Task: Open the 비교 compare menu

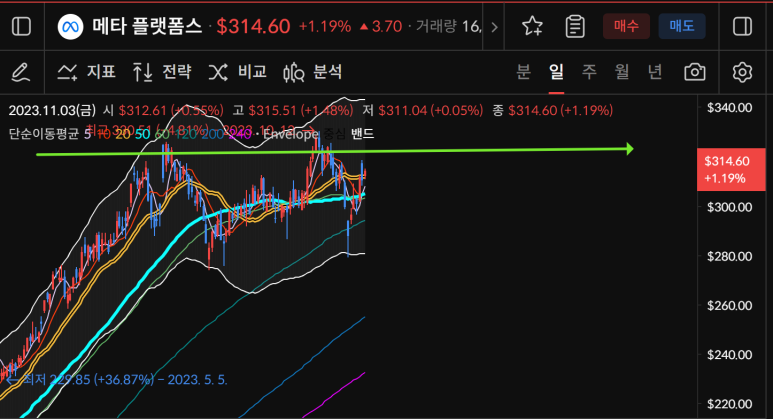Action: pos(238,72)
